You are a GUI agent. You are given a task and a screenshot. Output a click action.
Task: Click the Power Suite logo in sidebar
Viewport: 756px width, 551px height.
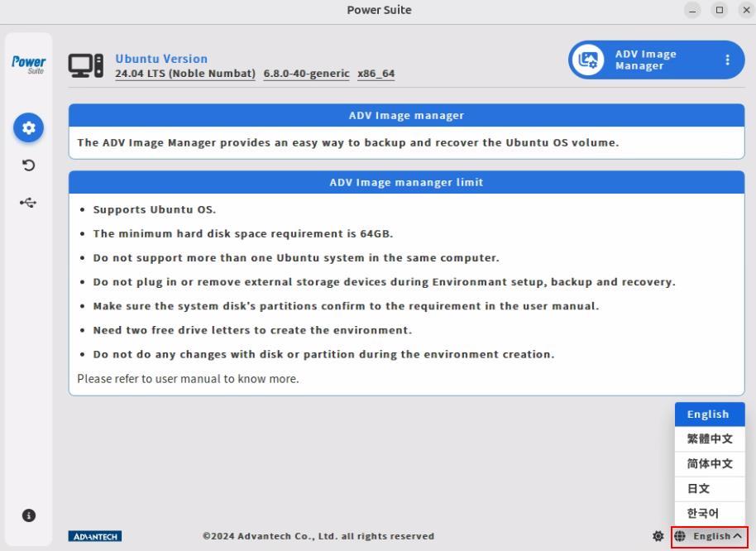tap(28, 65)
